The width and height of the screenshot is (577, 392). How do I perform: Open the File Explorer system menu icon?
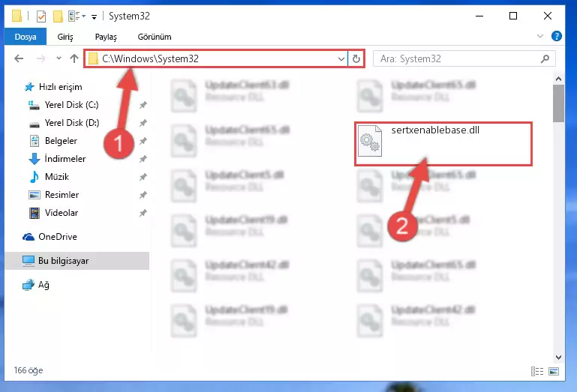click(x=17, y=16)
